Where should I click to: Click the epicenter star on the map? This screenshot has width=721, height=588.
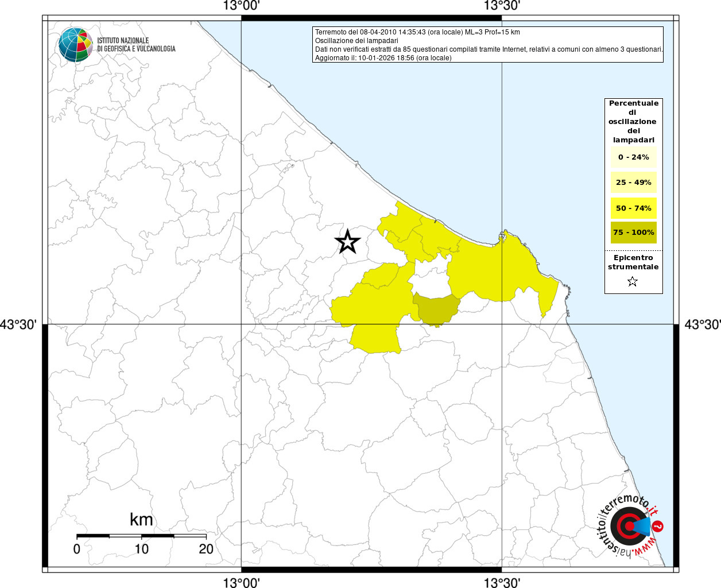[x=347, y=242]
